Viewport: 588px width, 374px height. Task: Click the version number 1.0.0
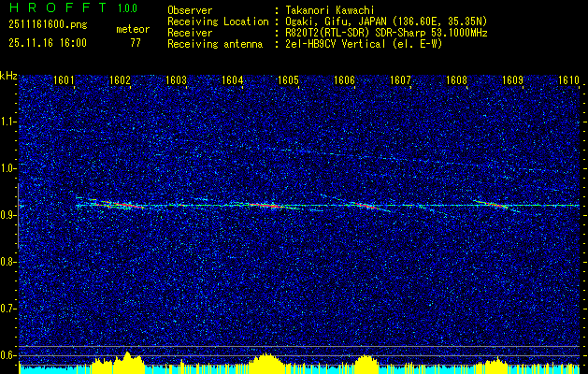click(127, 8)
